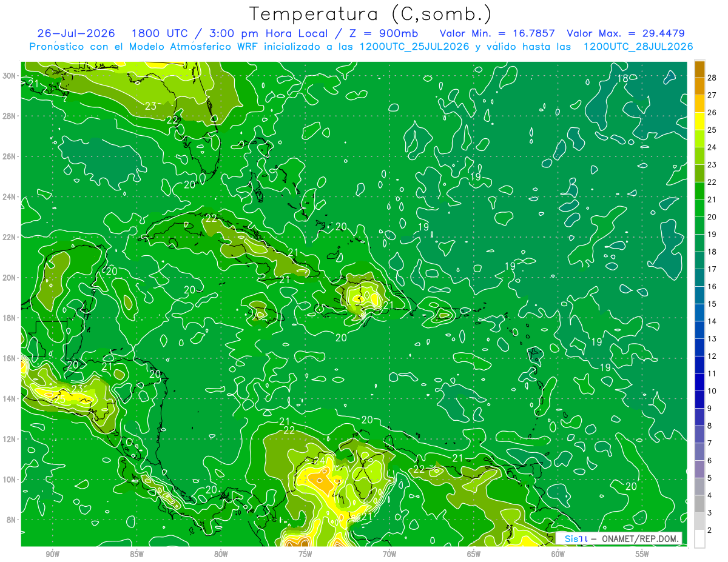Click the "3:00 pm Hora Local" text

coord(268,33)
